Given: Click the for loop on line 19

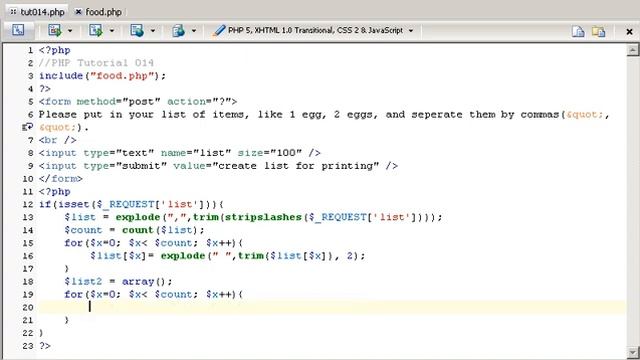Looking at the screenshot, I should click(154, 294).
